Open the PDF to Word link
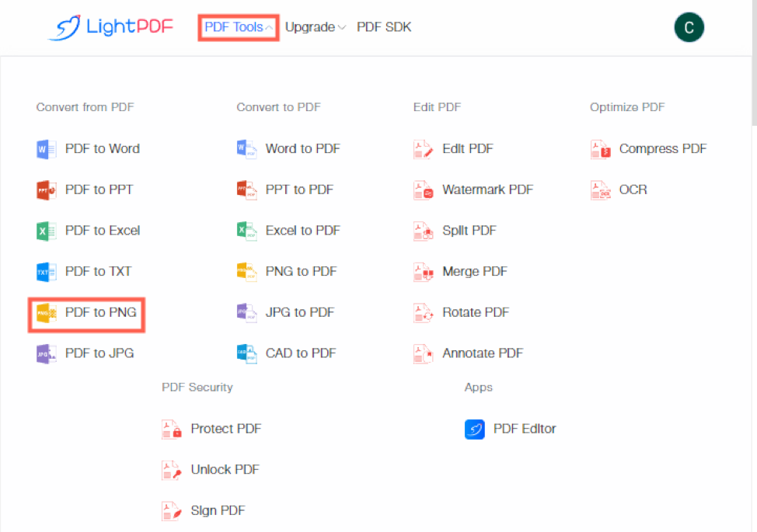Screen dimensions: 757x532 coord(103,149)
